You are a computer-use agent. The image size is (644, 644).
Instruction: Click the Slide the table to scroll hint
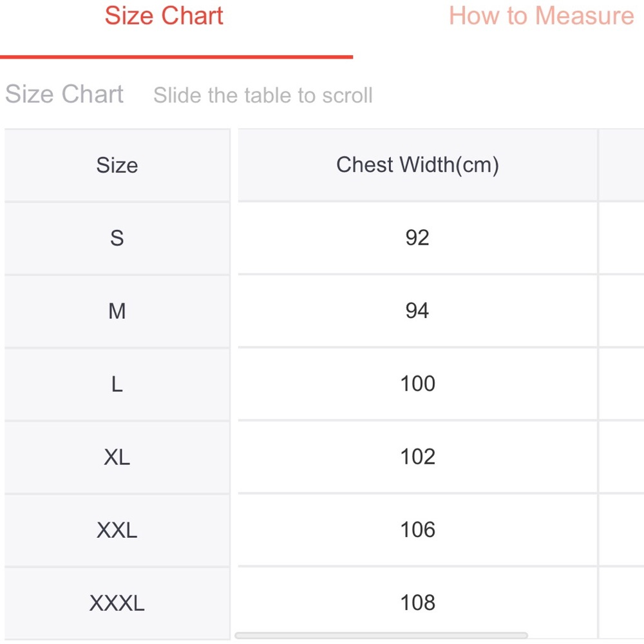[263, 95]
